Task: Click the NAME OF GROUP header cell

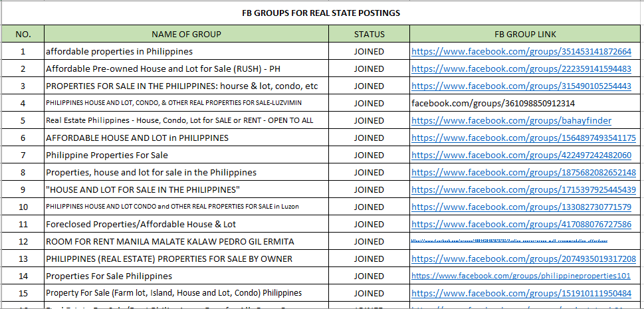Action: pos(186,34)
